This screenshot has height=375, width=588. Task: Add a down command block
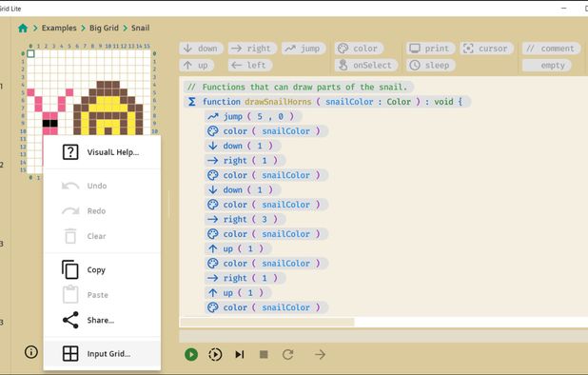(x=201, y=49)
